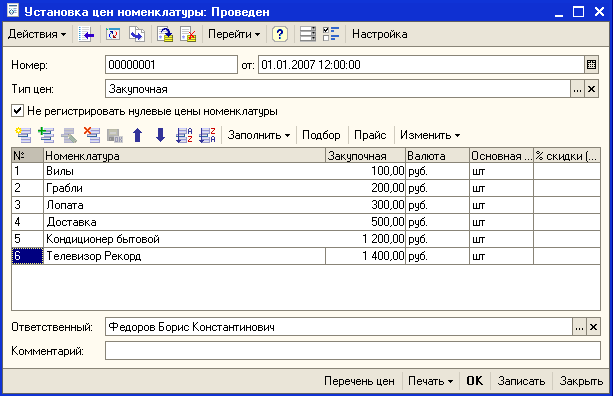614x396 pixels.
Task: Click the Перечень цен button
Action: point(359,381)
